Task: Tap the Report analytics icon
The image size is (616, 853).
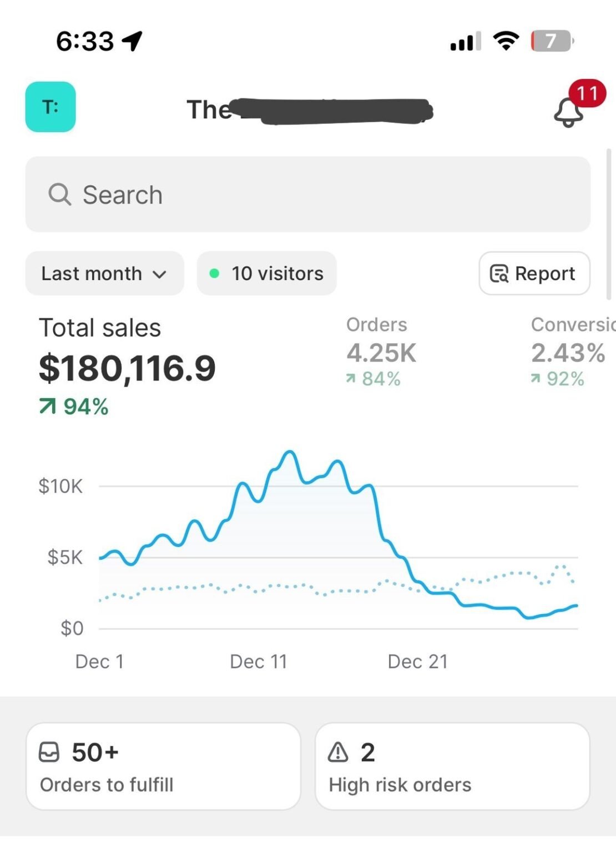Action: 499,274
